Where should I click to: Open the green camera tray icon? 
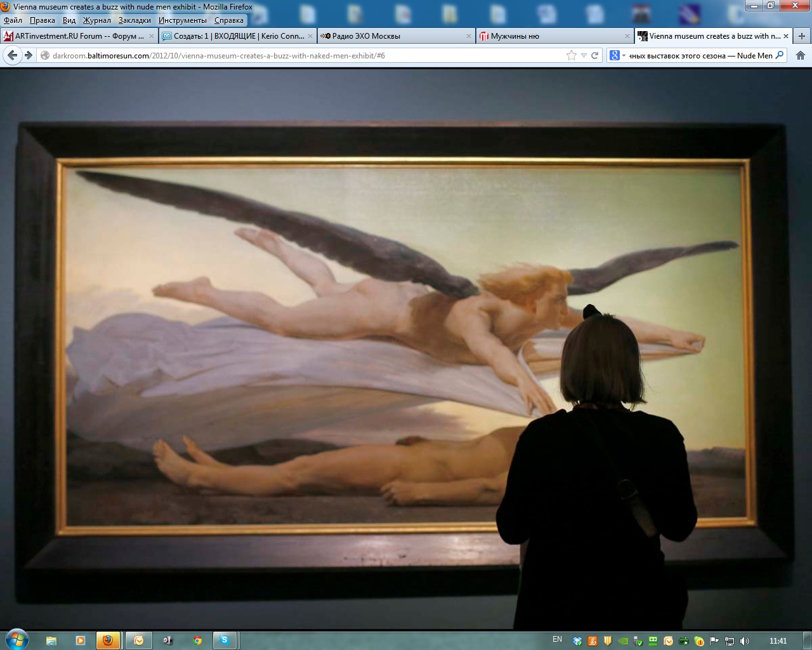click(x=683, y=641)
